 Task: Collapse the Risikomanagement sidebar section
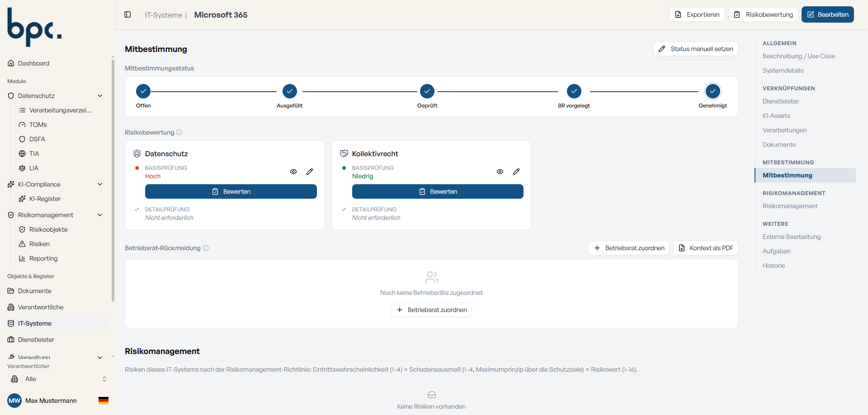point(100,215)
